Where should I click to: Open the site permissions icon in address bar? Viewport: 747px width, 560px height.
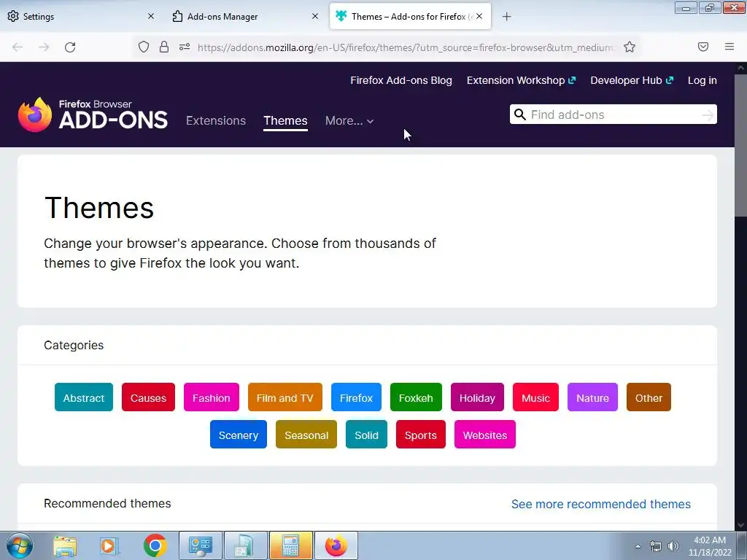[185, 47]
